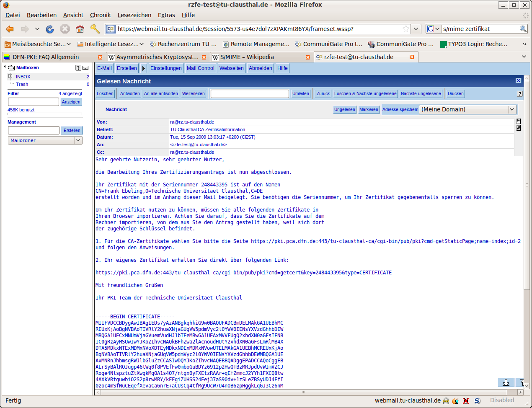Click the browser Back arrow

[10, 29]
